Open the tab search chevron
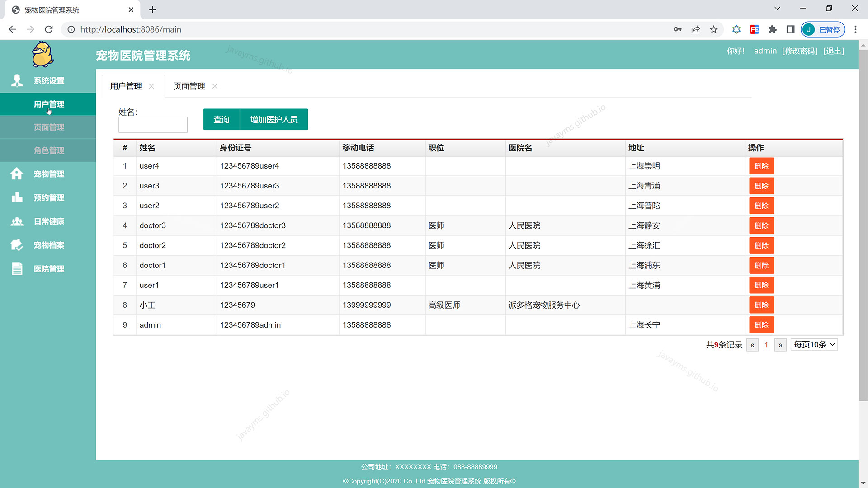 tap(777, 8)
